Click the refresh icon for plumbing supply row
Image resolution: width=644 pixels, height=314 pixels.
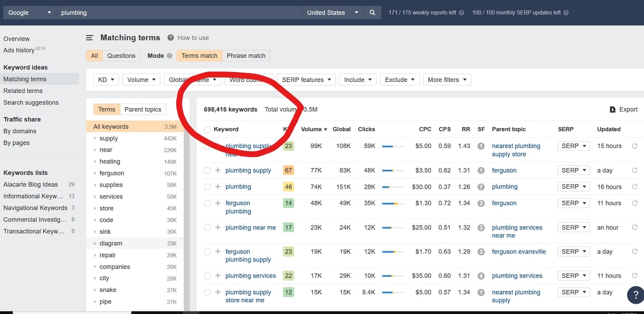click(635, 170)
